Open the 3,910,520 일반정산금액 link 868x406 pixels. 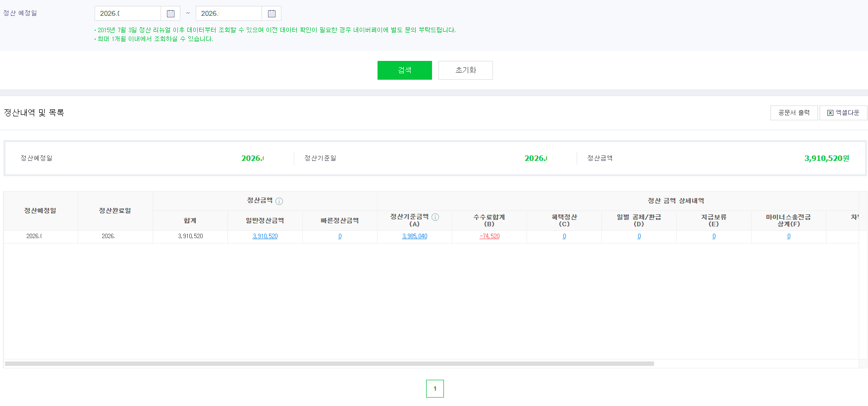click(265, 236)
